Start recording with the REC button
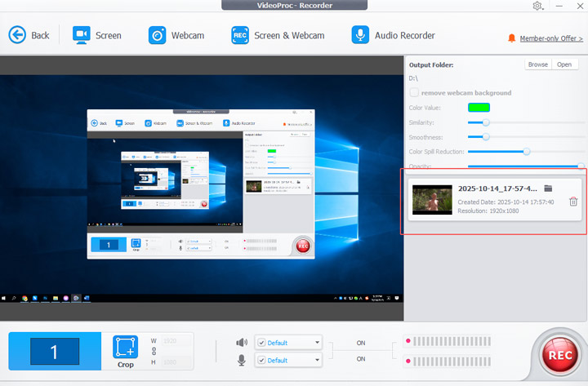Viewport: 588px width, 386px height. coord(560,354)
